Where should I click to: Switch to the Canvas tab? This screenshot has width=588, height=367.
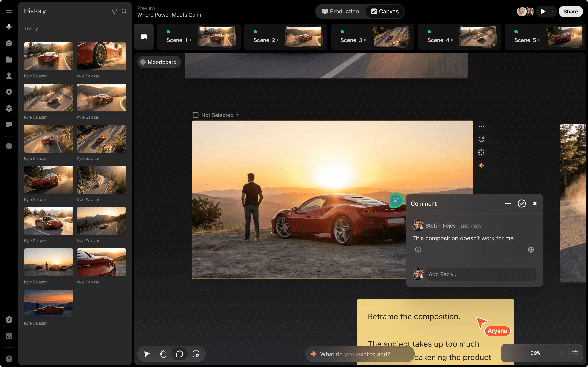(x=385, y=11)
